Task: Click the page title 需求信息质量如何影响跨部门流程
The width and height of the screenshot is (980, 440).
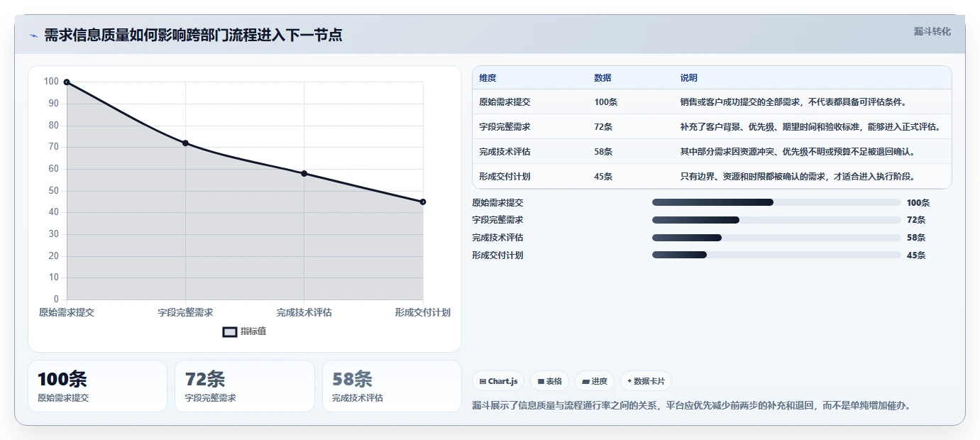Action: click(193, 35)
